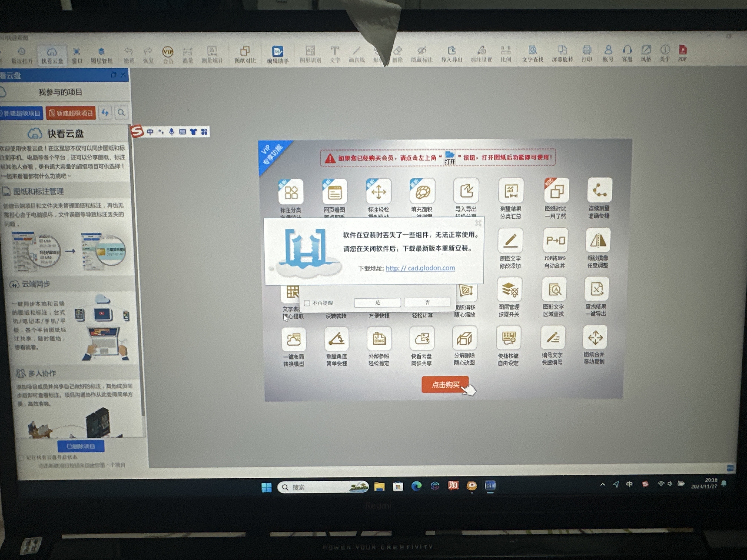
Task: Tick the 不再提醒 checkbox
Action: coord(307,303)
